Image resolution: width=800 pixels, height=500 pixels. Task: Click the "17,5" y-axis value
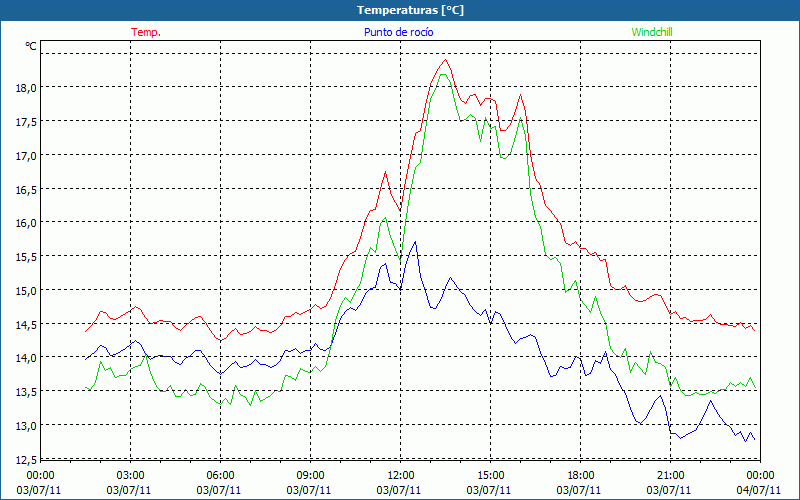point(27,121)
